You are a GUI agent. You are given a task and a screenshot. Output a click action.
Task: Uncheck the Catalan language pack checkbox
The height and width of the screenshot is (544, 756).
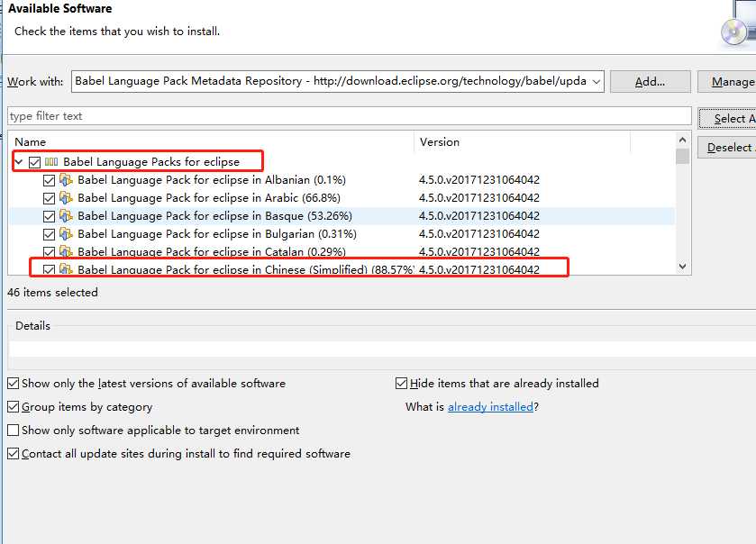49,252
